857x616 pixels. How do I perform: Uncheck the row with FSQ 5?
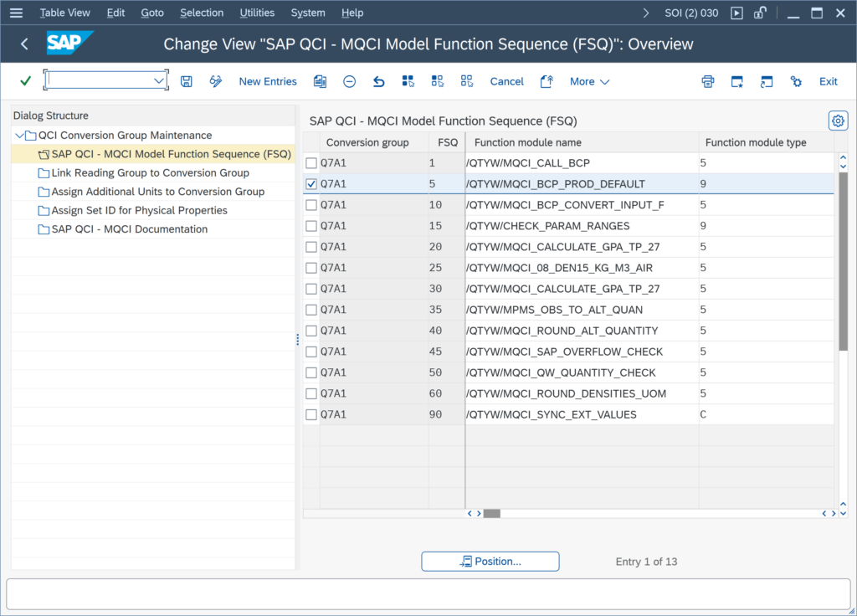(311, 183)
